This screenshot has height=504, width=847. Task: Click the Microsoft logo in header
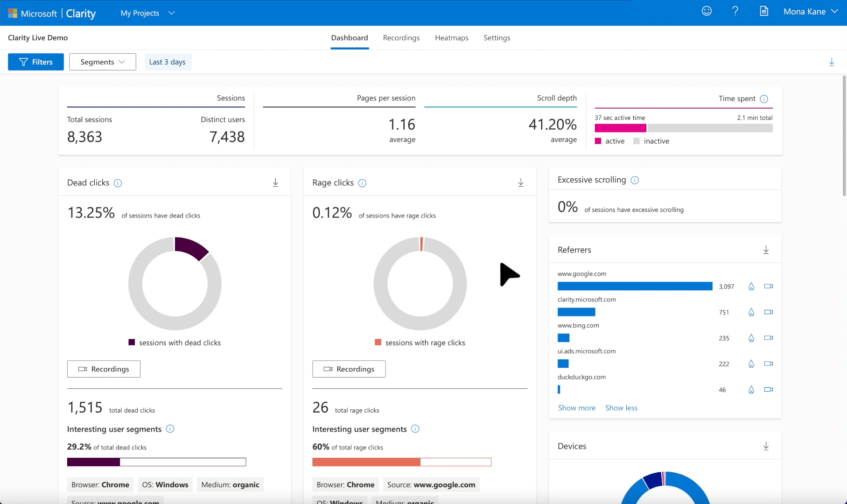coord(13,13)
